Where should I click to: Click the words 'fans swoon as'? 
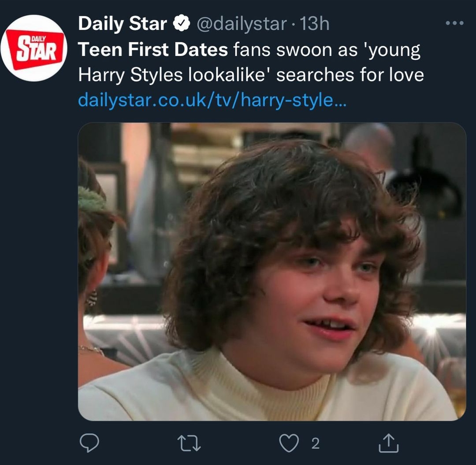point(295,50)
